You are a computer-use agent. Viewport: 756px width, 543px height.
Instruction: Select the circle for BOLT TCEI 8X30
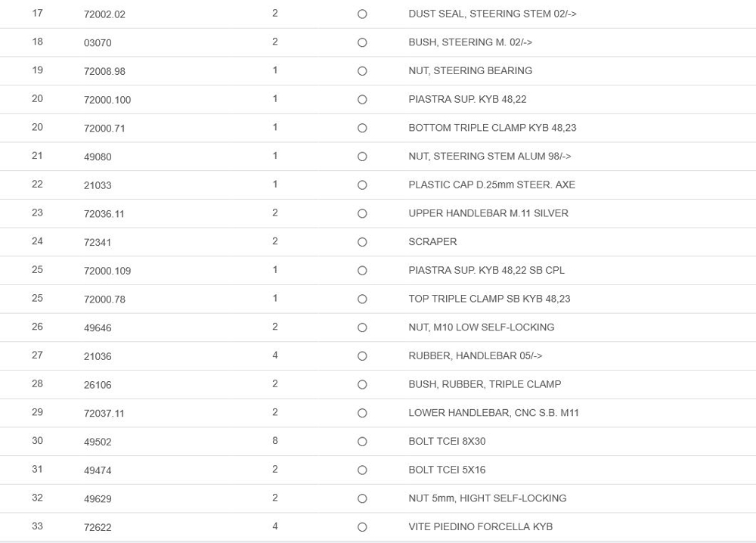coord(362,442)
